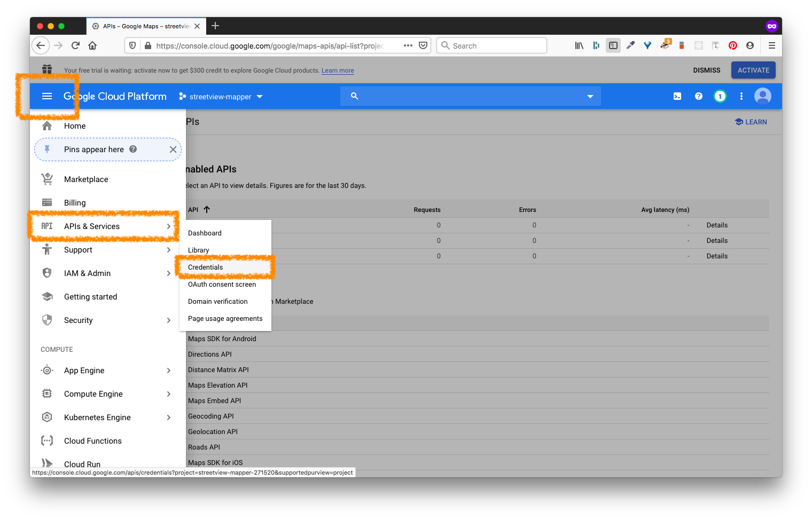Click the ACTIVATE button

pos(753,70)
